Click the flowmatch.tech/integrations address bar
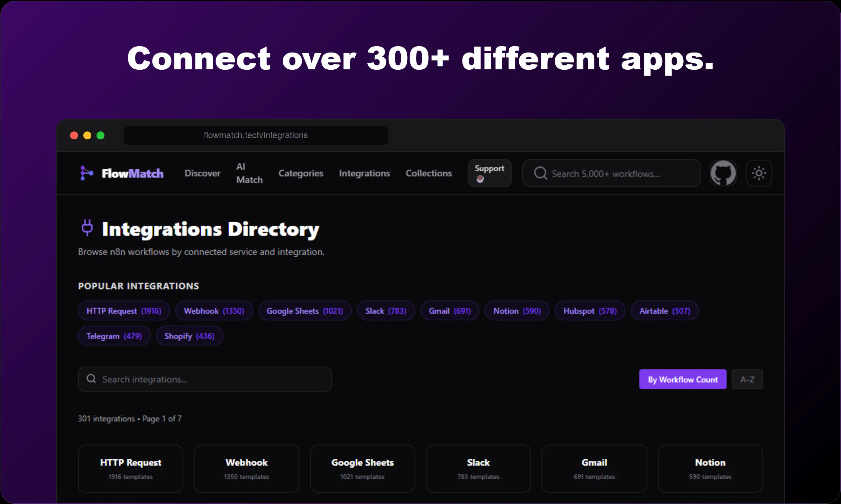841x504 pixels. 256,135
